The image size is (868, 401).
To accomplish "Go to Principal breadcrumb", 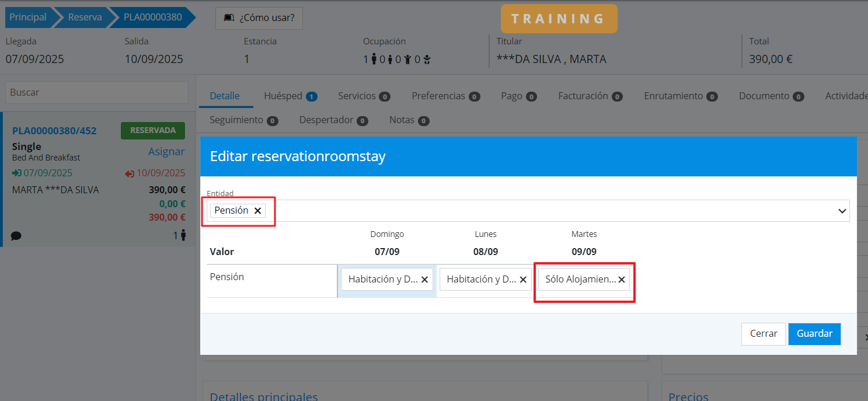I will coord(27,18).
